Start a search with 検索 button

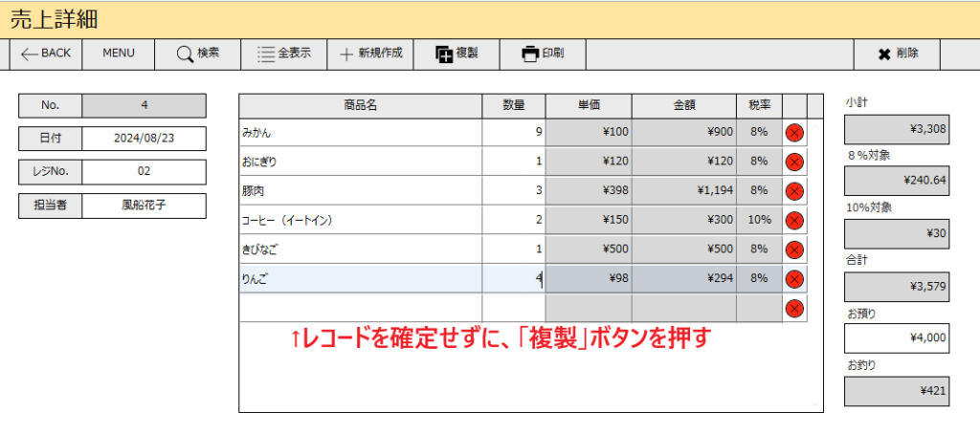(x=197, y=54)
